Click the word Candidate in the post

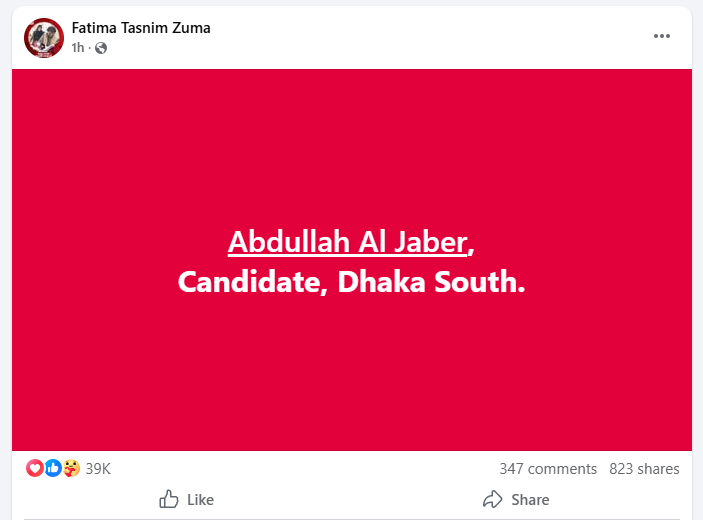[252, 282]
